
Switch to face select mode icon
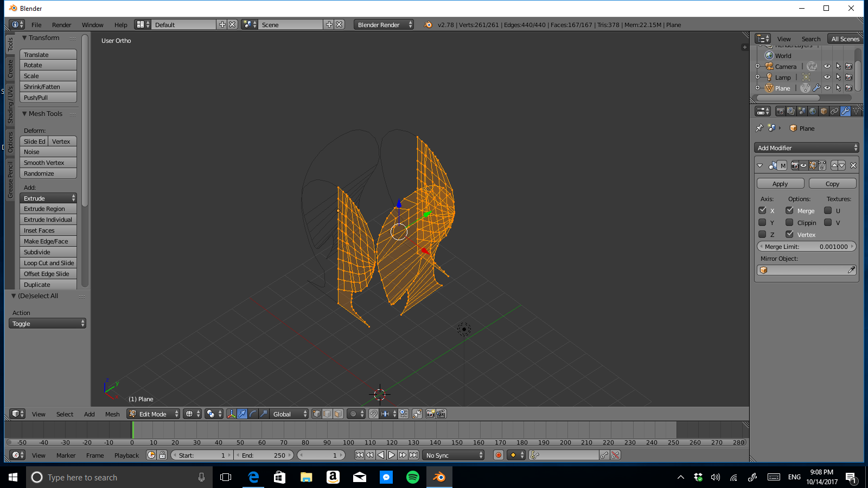pos(339,414)
